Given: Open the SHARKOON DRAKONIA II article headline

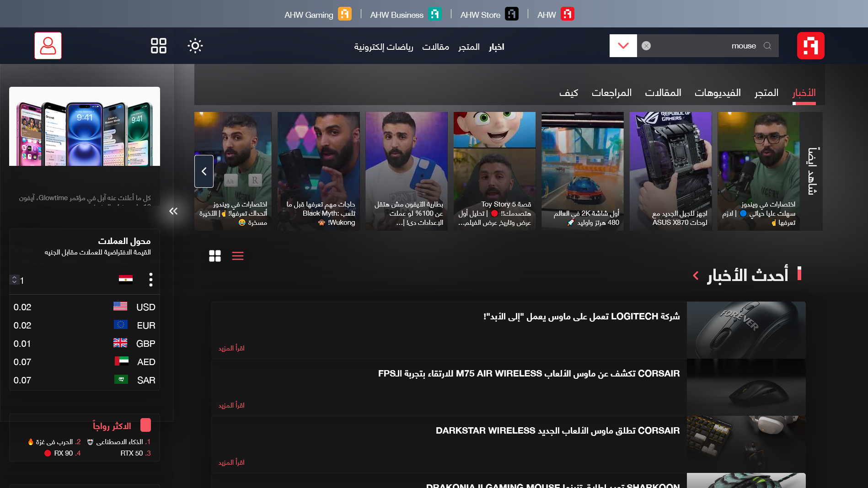Looking at the screenshot, I should tap(553, 485).
